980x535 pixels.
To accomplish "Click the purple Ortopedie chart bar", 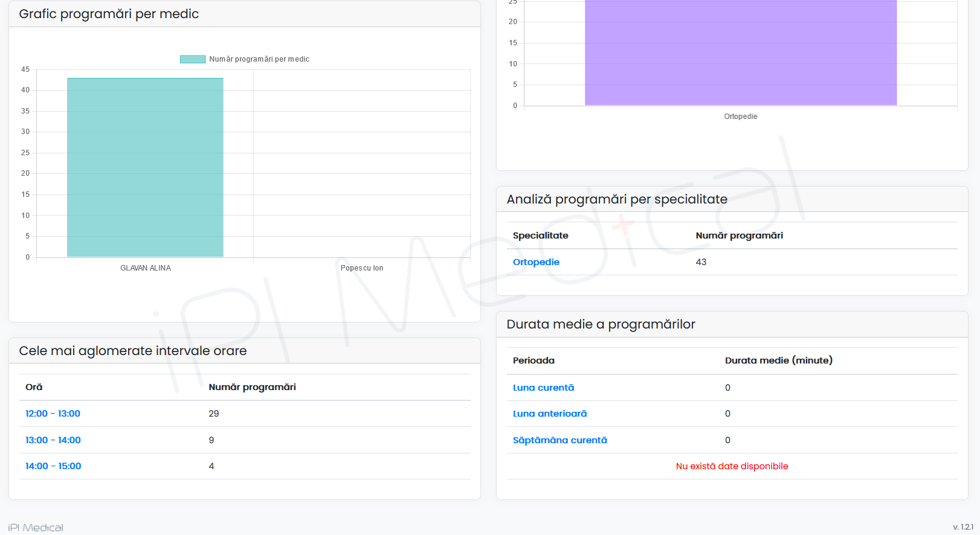I will [x=740, y=53].
